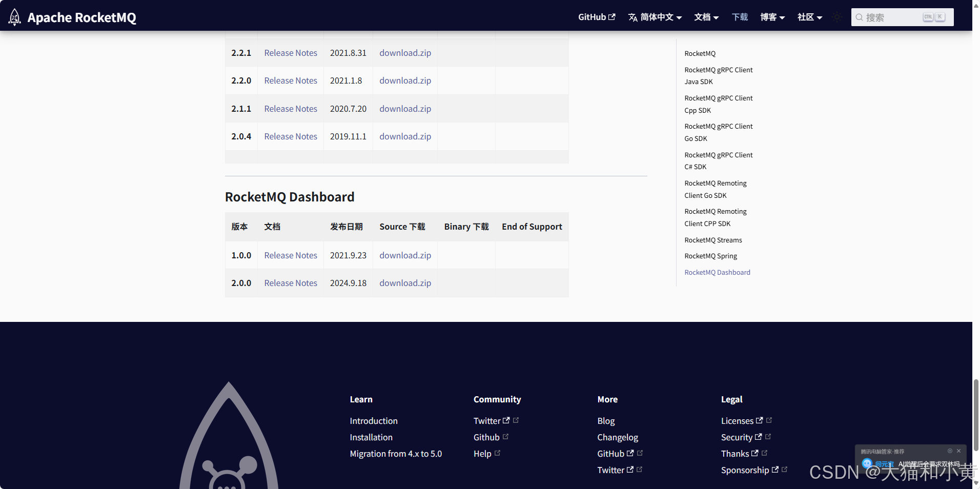The height and width of the screenshot is (489, 980).
Task: Click the search magnifier icon
Action: pos(860,17)
